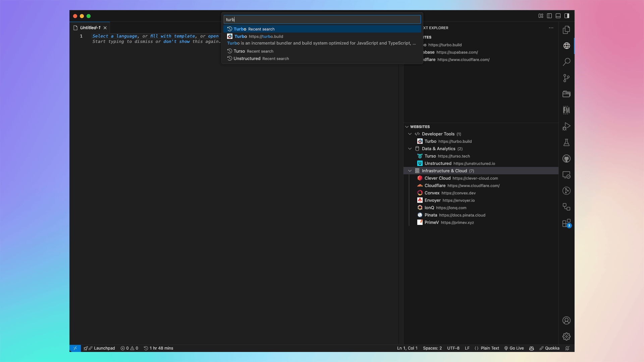Open the Accounts icon in activity bar
This screenshot has width=644, height=362.
pyautogui.click(x=566, y=320)
